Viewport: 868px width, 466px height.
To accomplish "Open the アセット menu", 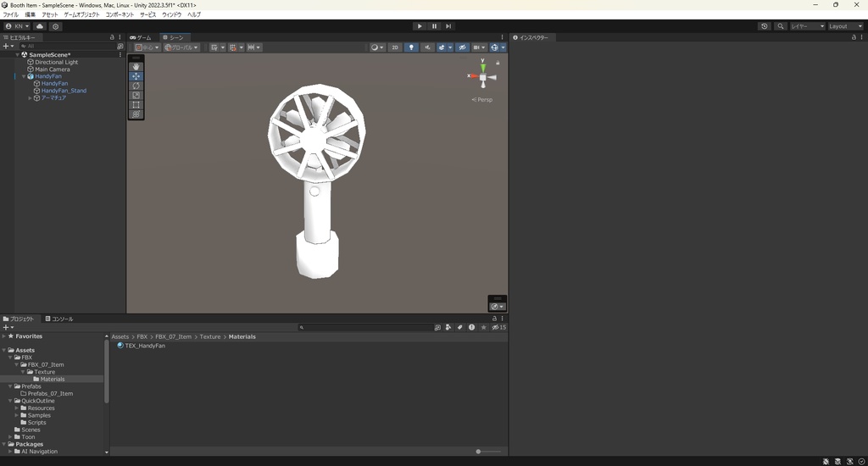I will click(49, 15).
